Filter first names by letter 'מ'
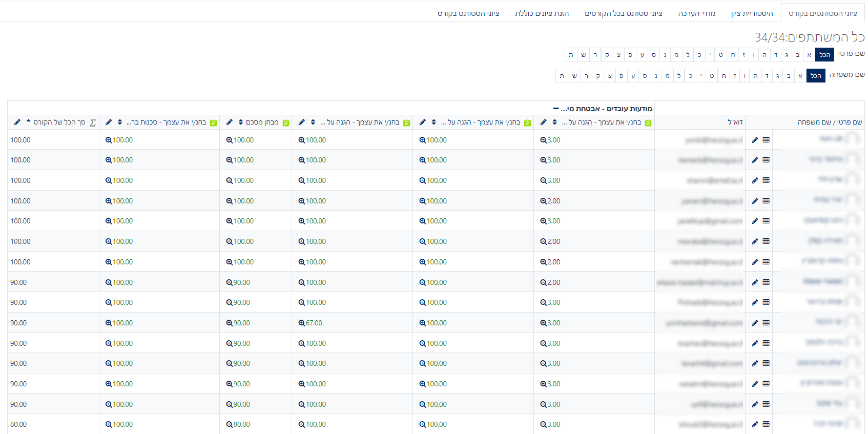The height and width of the screenshot is (434, 868). 676,54
